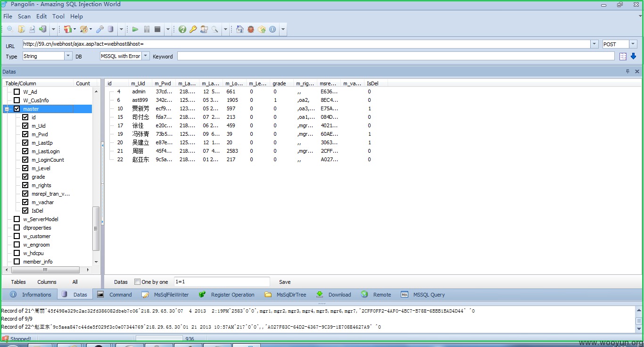Click the grid icon next to Keyword field

(623, 56)
